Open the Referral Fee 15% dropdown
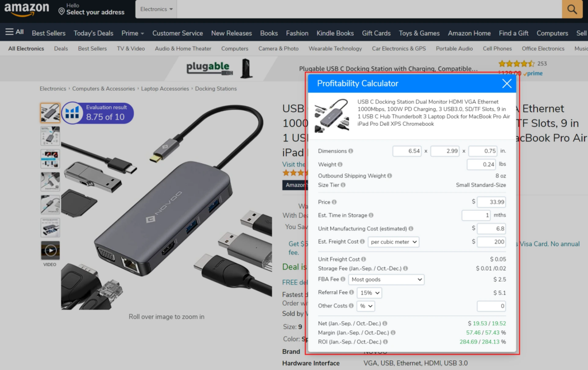This screenshot has height=370, width=588. pos(369,292)
